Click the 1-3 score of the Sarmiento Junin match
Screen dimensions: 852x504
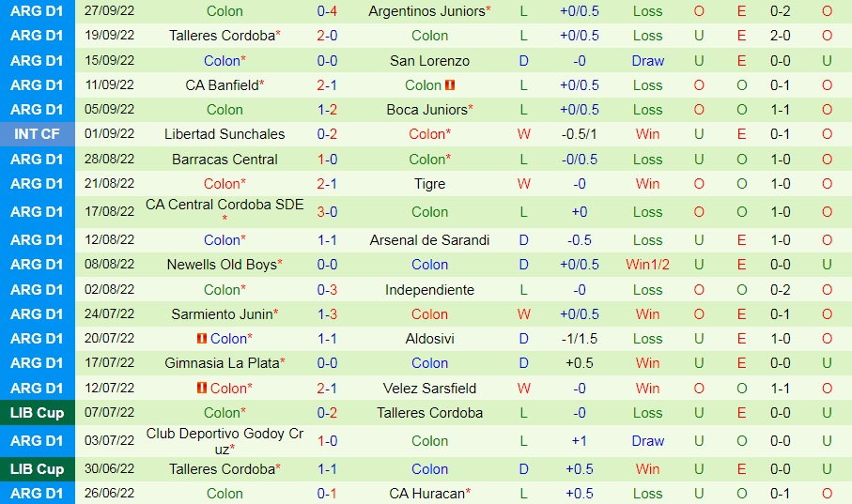(327, 314)
